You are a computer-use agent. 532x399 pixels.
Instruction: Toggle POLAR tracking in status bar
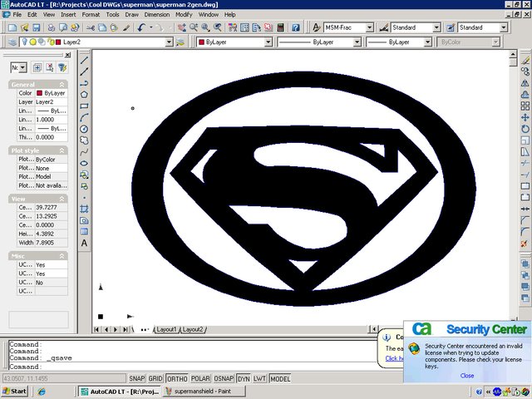200,378
